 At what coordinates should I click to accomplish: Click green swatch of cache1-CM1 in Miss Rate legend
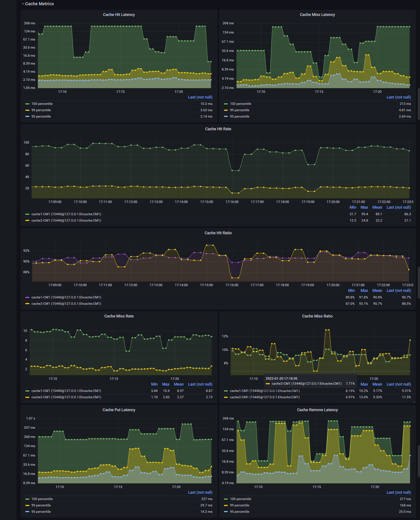27,391
